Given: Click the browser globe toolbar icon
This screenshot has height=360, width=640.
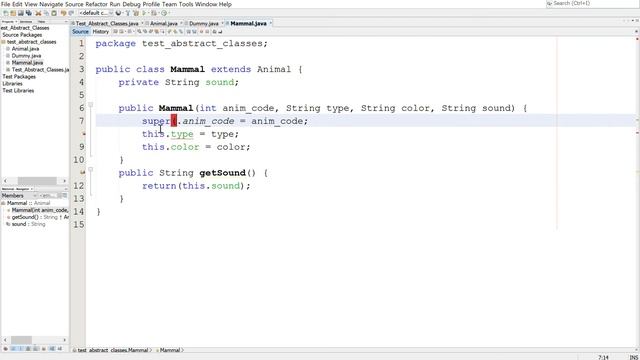Looking at the screenshot, I should pos(118,13).
